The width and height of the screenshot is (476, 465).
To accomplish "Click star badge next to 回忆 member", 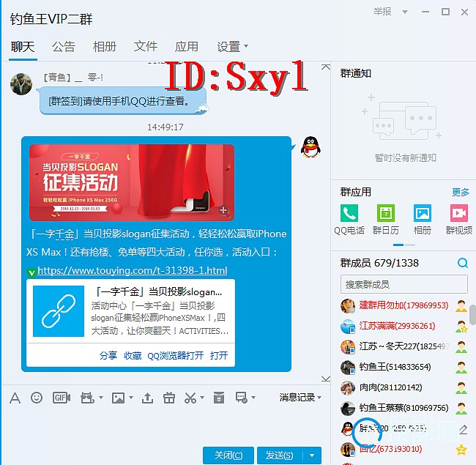I will point(461,450).
